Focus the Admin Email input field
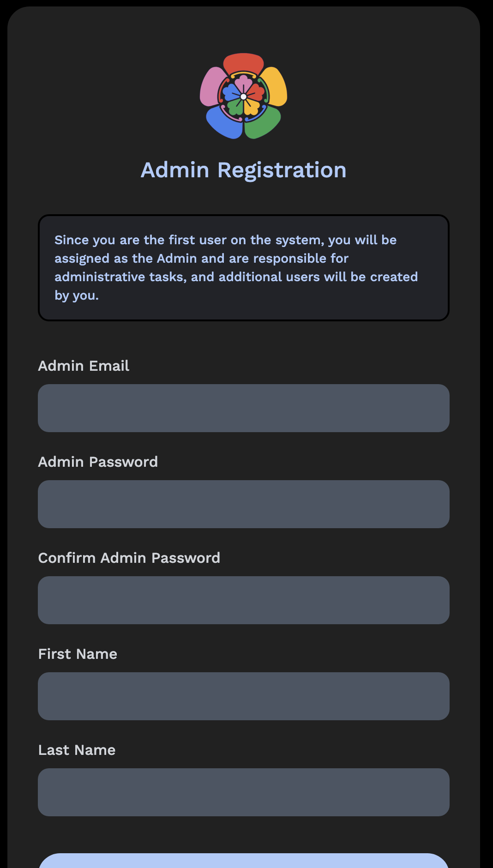Screen dimensions: 493x868 243,408
